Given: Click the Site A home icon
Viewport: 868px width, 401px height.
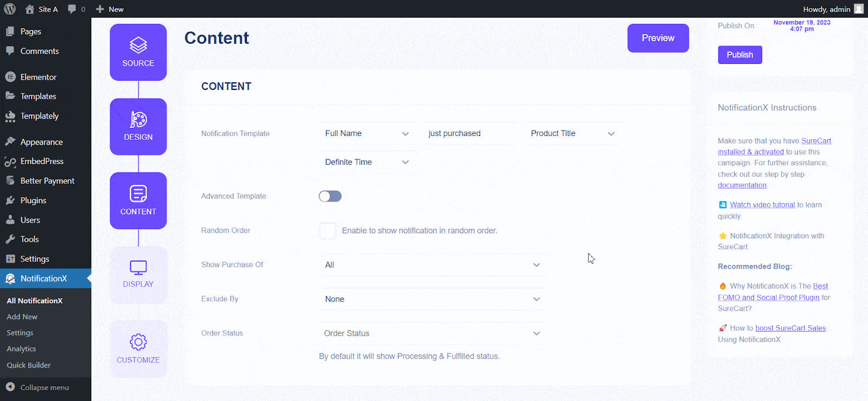Looking at the screenshot, I should 30,9.
